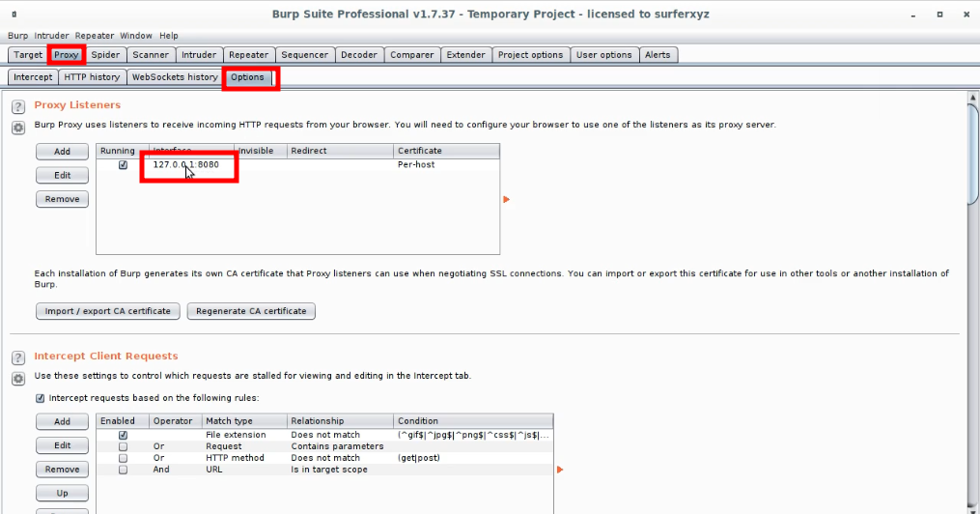Switch to the Project options tab
Image resolution: width=980 pixels, height=514 pixels.
point(531,55)
